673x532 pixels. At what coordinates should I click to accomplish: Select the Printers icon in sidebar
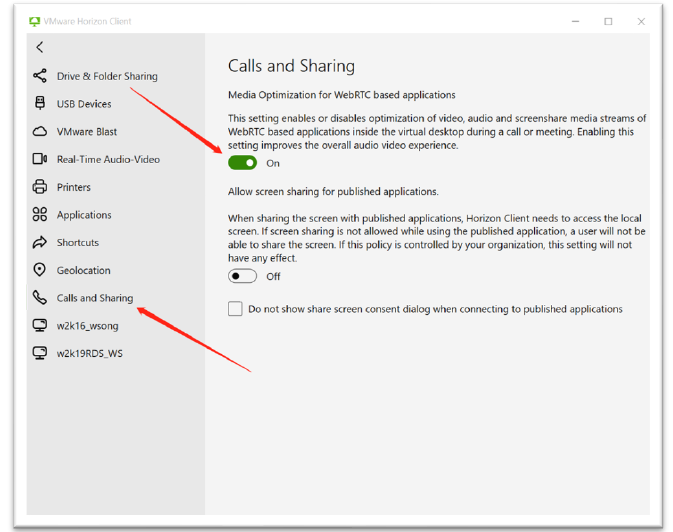[40, 187]
